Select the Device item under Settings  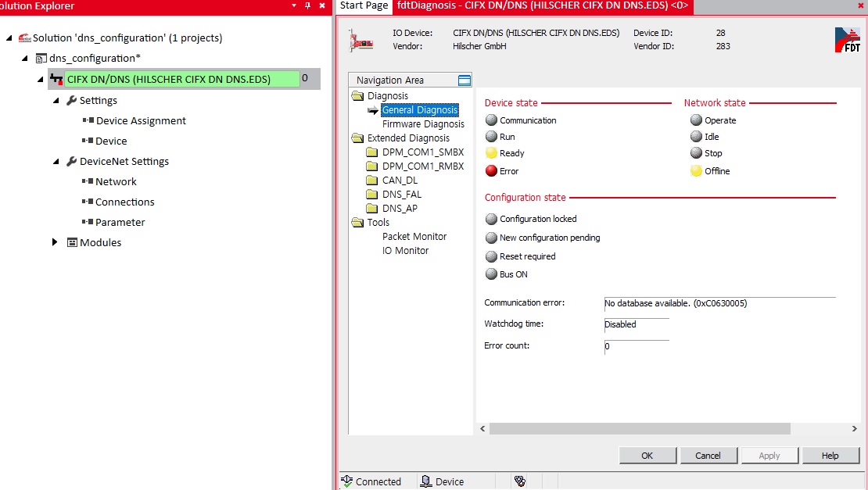111,141
